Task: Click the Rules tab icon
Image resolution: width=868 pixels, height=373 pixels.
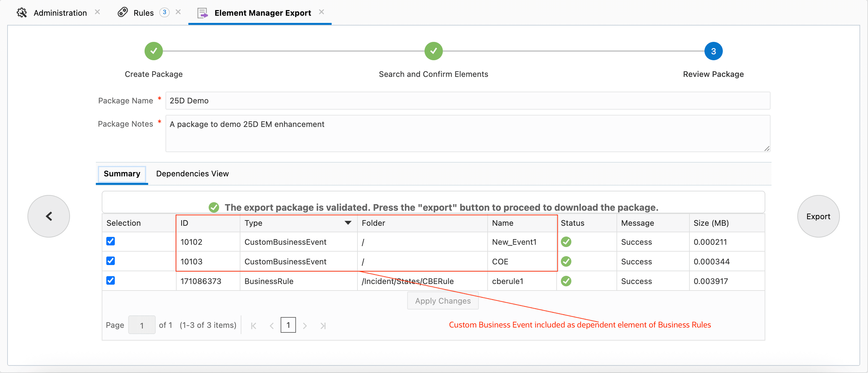Action: [x=123, y=13]
